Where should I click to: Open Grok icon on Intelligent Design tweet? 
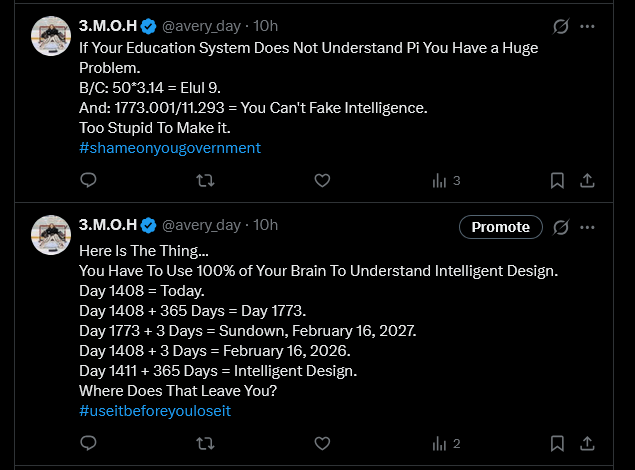[561, 227]
